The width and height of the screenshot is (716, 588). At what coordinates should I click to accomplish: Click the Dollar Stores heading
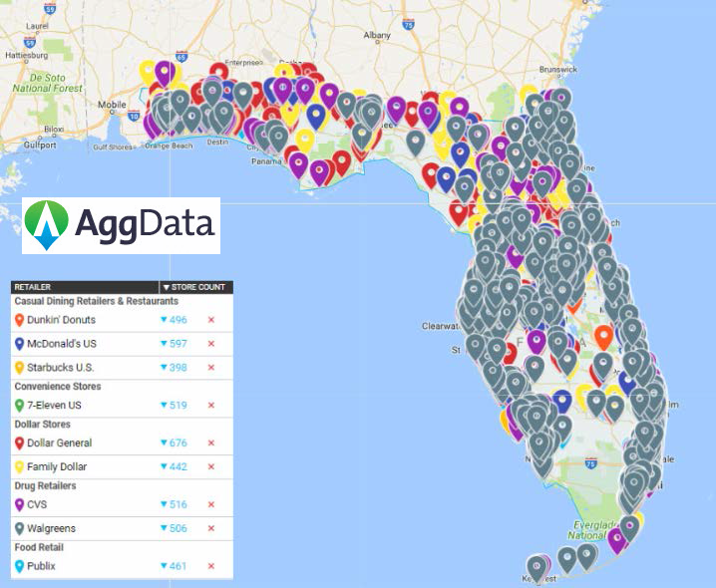point(43,425)
